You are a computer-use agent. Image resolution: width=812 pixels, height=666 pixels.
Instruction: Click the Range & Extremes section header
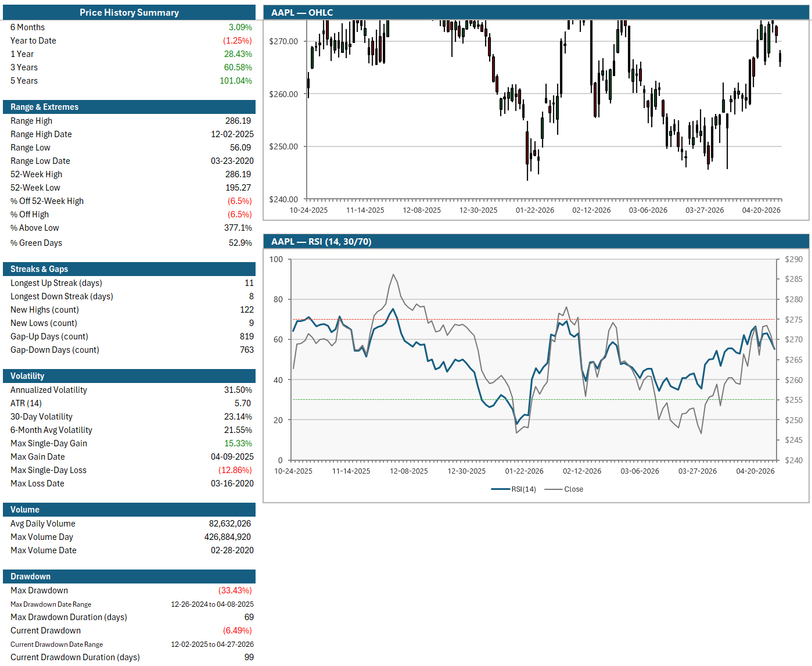pos(129,107)
